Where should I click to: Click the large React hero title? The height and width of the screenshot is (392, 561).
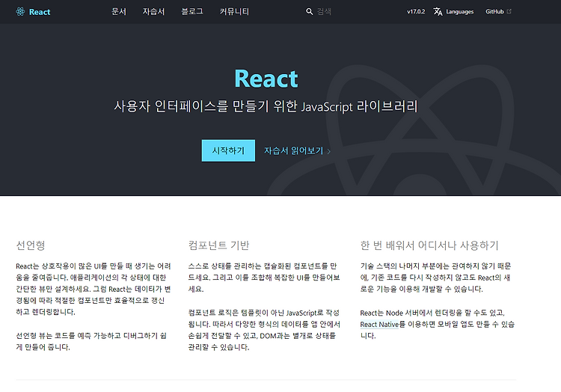[x=266, y=79]
